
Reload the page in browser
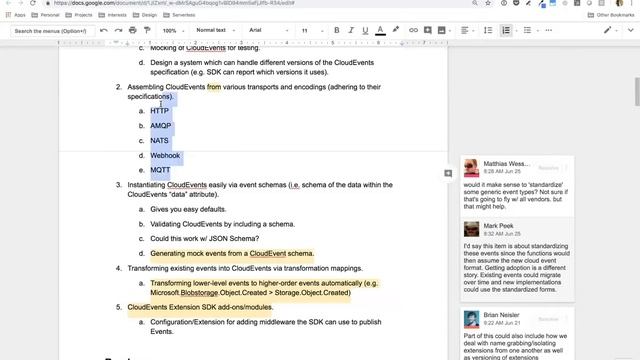[x=33, y=3]
